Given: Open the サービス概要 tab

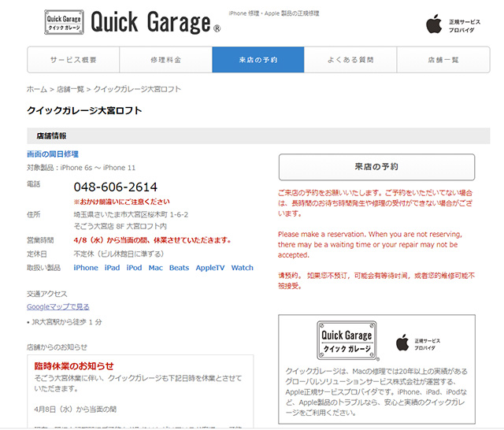Looking at the screenshot, I should tap(73, 60).
